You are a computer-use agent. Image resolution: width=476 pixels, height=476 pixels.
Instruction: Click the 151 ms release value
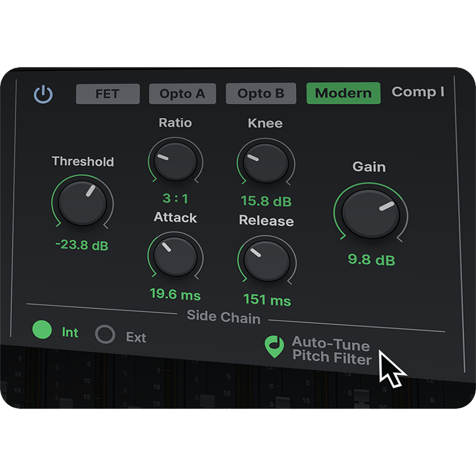click(267, 300)
